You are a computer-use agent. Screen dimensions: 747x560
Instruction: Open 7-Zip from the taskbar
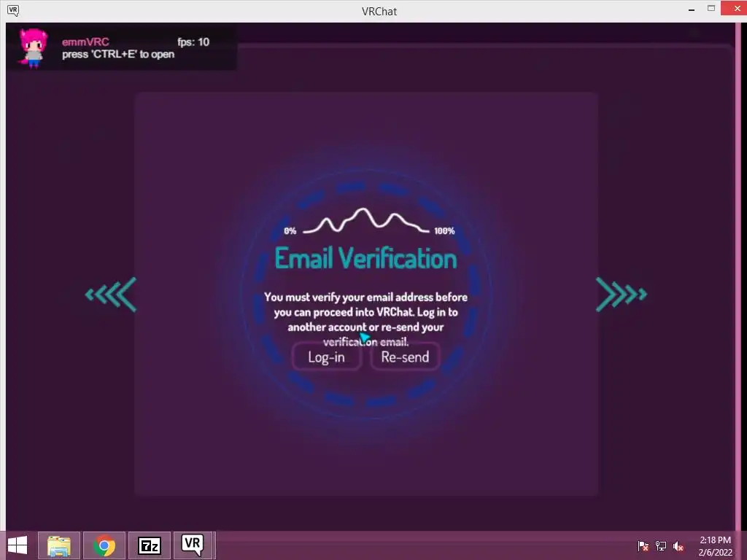(x=150, y=545)
